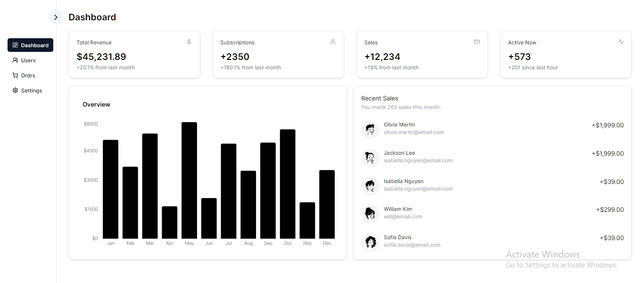Click the people icon on Subscriptions card
This screenshot has width=644, height=283.
click(x=333, y=42)
